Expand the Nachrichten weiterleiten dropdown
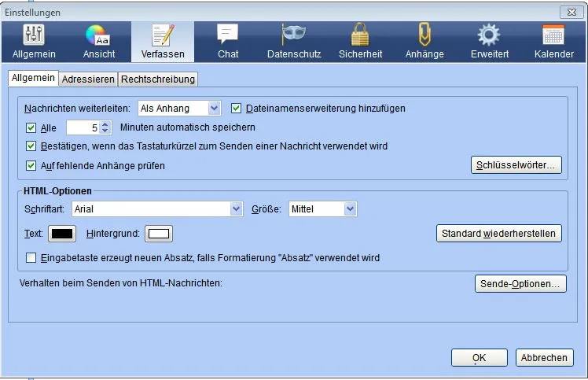The image size is (588, 380). tap(179, 109)
